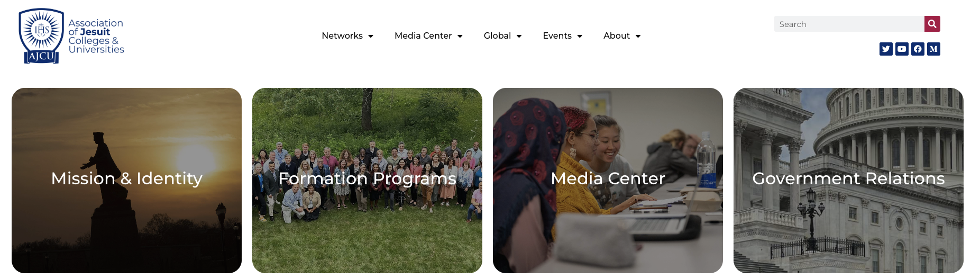
Task: Open the Media Center image tile
Action: (x=608, y=181)
